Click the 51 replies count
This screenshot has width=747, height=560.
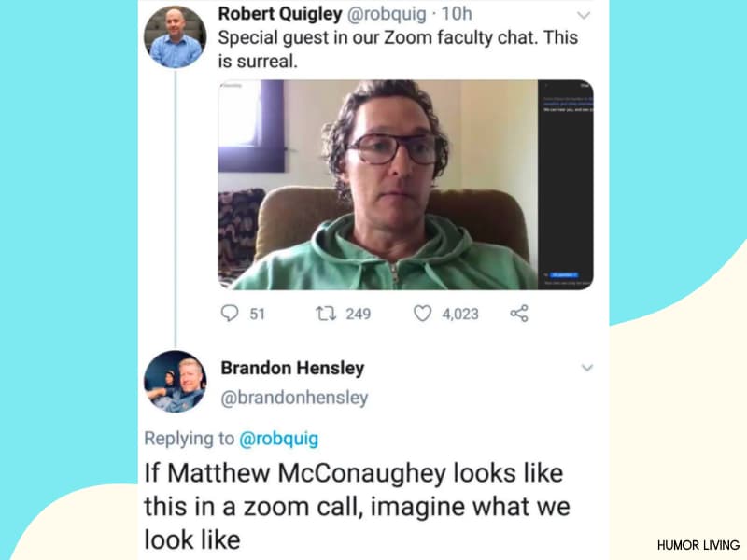coord(258,314)
